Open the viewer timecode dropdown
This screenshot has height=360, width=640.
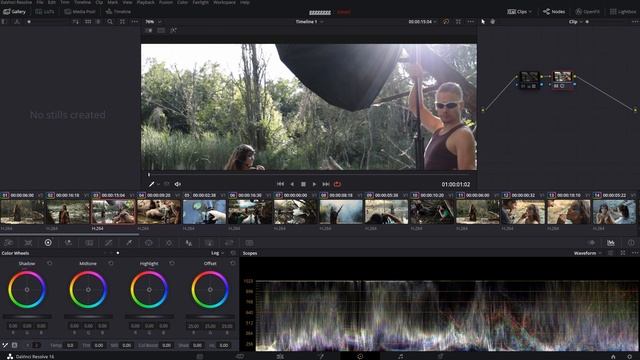pos(422,22)
